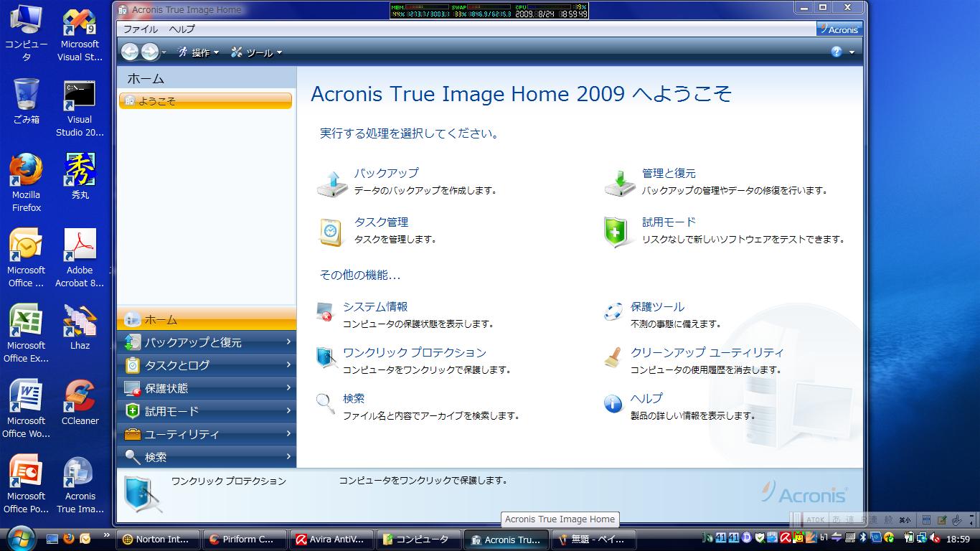Screen dimensions: 980x551
Task: Select the Acronis True Image desktop shortcut
Action: [80, 485]
